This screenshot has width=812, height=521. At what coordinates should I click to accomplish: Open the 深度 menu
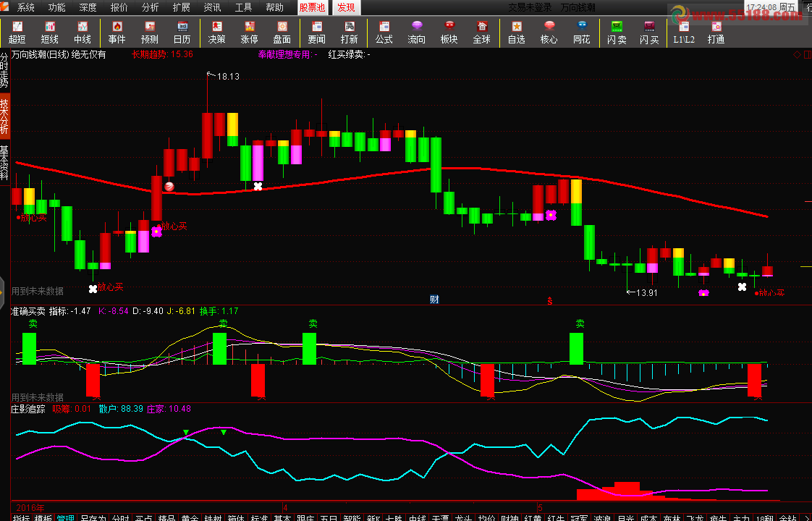point(88,7)
